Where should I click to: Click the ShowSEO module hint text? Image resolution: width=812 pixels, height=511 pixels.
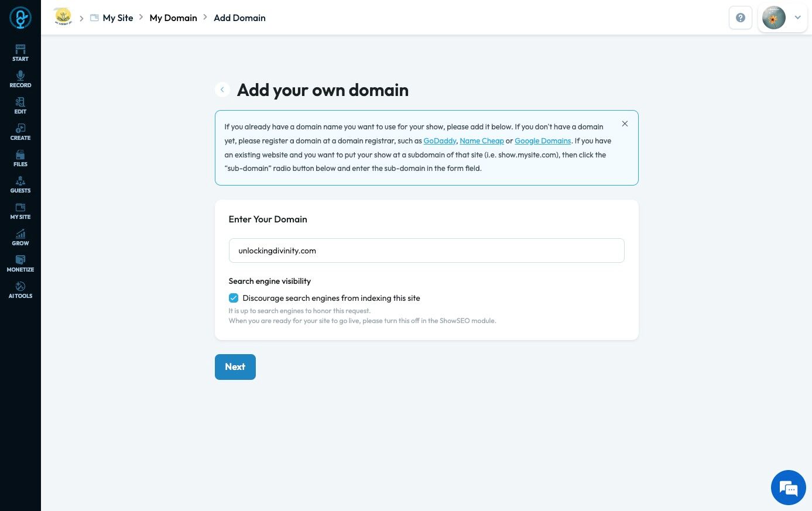coord(362,321)
